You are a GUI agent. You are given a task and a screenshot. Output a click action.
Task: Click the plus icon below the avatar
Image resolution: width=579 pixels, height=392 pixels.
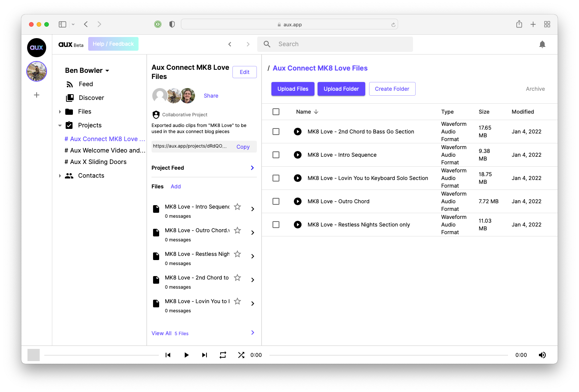[37, 95]
